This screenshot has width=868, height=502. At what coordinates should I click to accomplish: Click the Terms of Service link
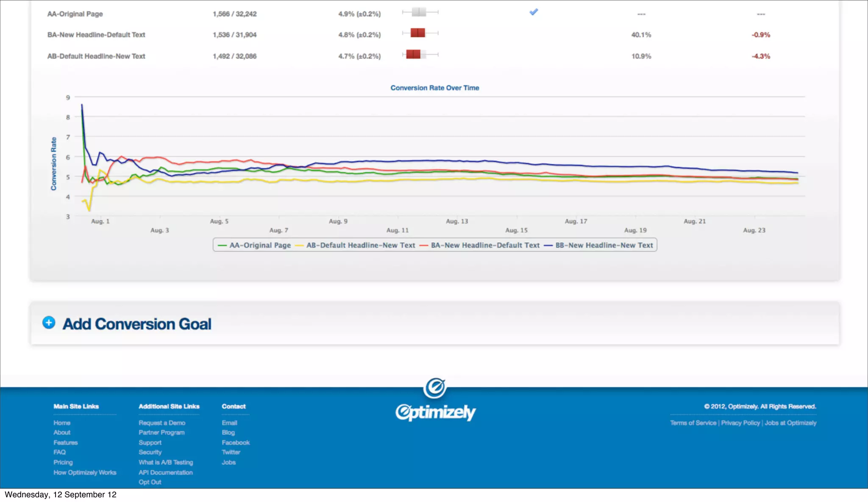tap(693, 423)
